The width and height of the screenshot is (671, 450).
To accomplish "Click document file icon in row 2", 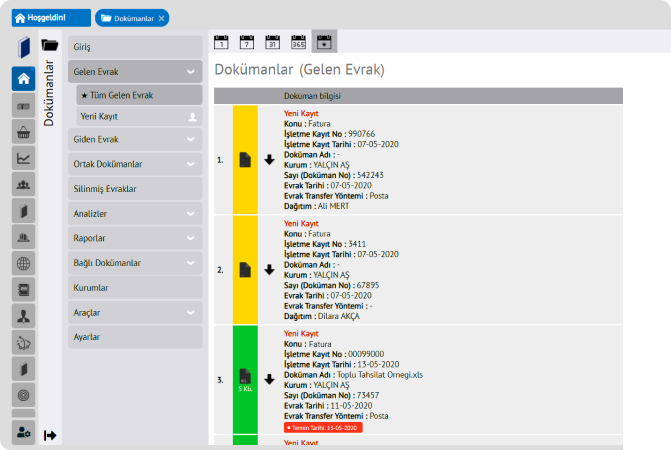I will (245, 269).
